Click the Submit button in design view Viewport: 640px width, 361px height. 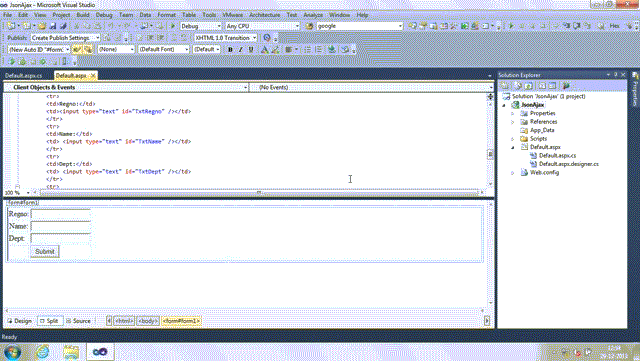pos(45,252)
